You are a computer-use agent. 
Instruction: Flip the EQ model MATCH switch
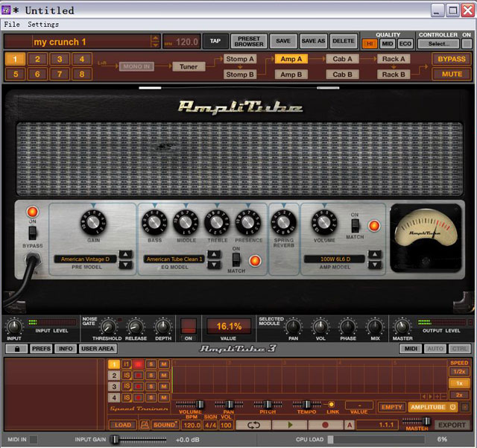236,259
